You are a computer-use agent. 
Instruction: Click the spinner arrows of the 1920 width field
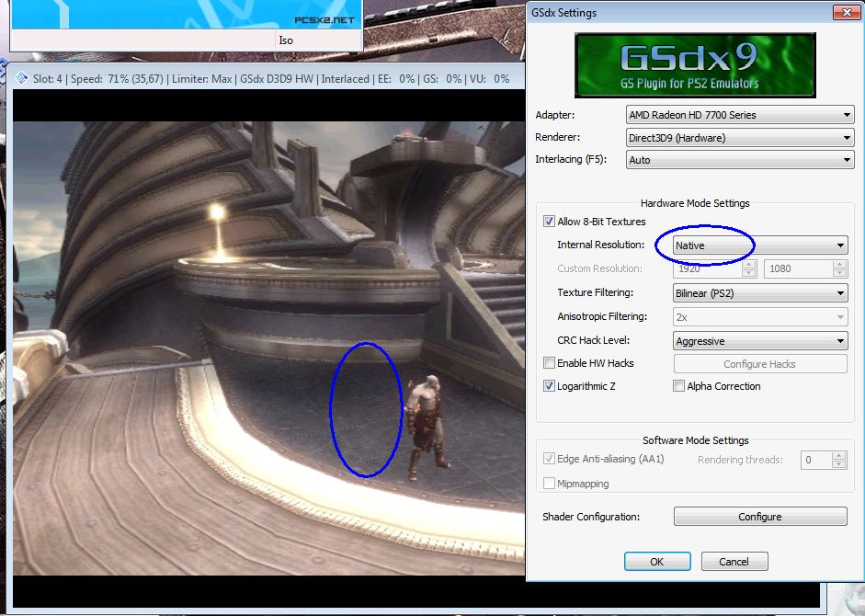[749, 268]
